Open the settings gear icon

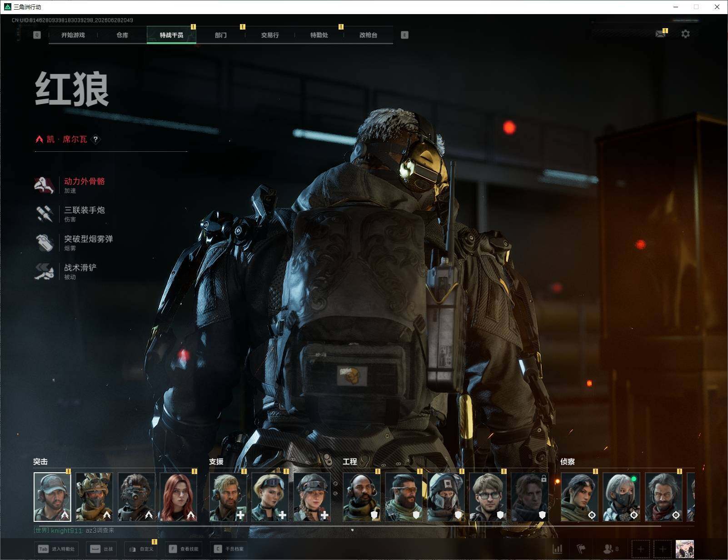[685, 34]
